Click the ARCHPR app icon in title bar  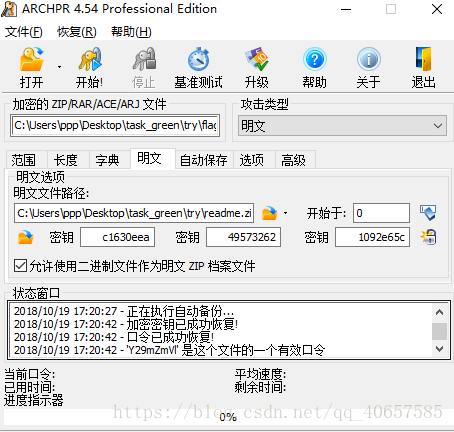click(9, 9)
